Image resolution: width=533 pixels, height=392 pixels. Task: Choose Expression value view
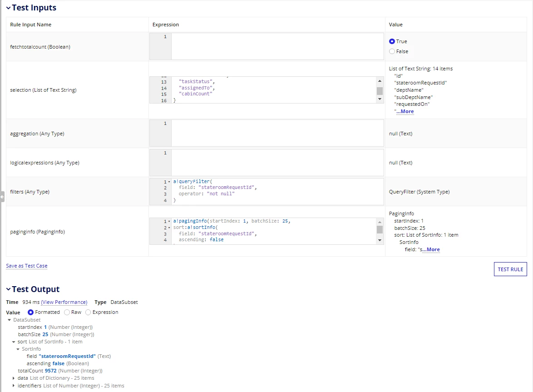tap(88, 312)
